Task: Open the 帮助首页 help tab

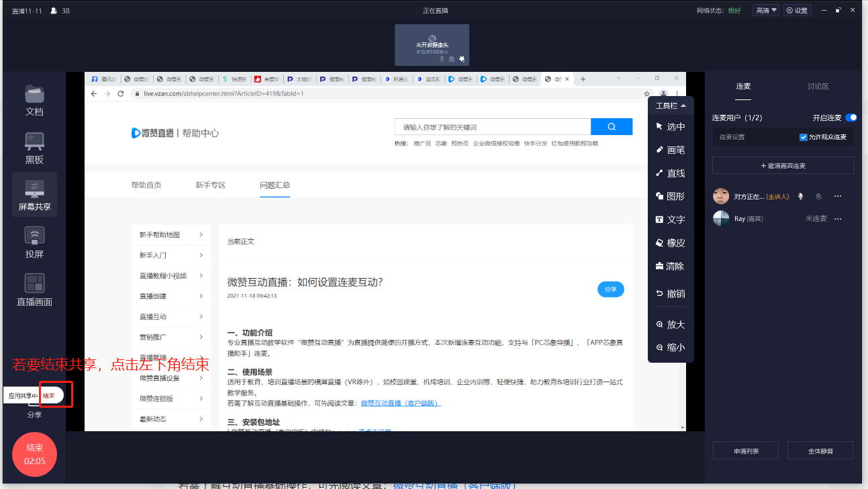Action: coord(146,185)
